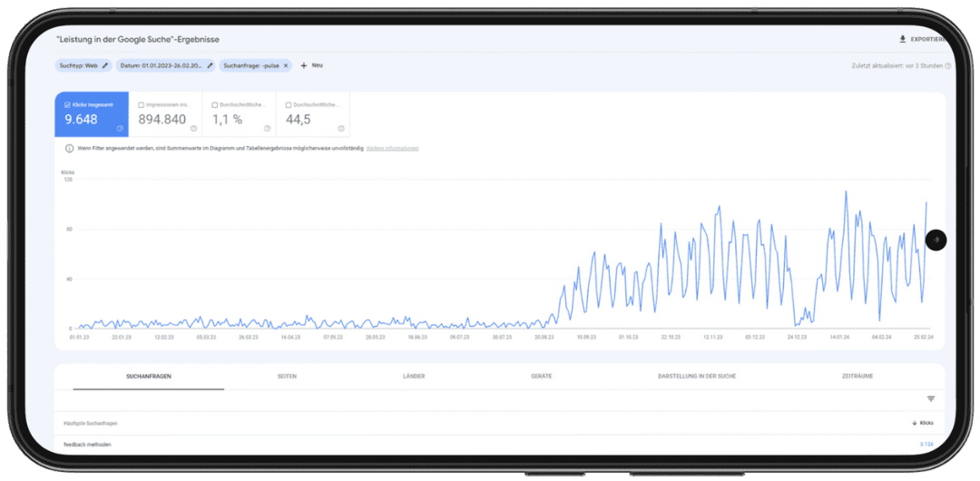Uncheck the Klicks insgesamt checkbox
The width and height of the screenshot is (980, 481).
[67, 105]
